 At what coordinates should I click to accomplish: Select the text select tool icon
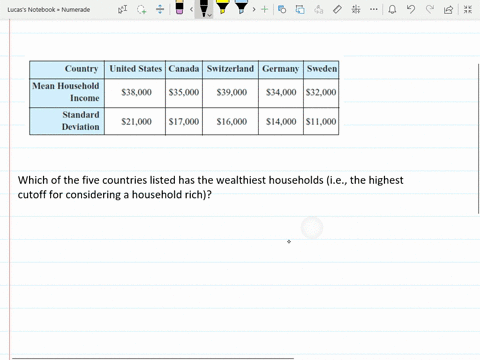click(x=122, y=9)
